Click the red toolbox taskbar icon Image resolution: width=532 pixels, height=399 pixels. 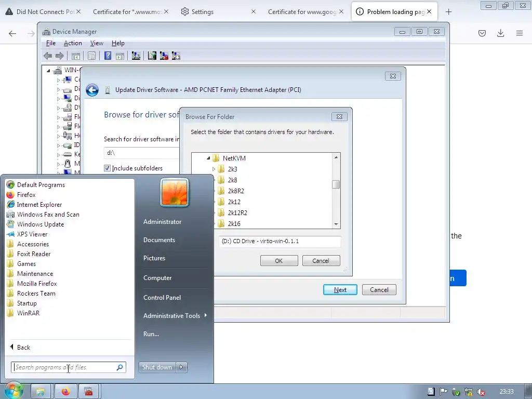(88, 392)
